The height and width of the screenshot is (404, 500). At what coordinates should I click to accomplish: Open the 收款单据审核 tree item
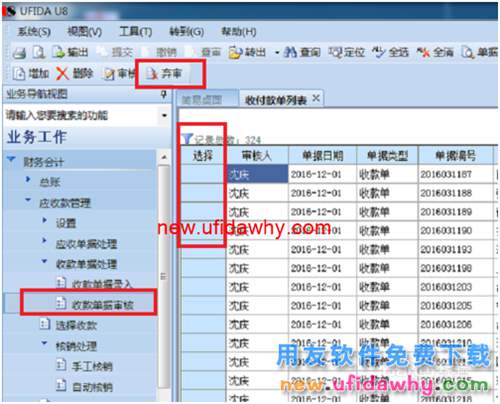click(x=95, y=304)
